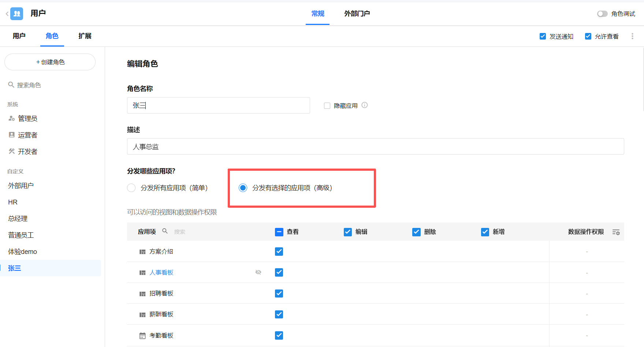The width and height of the screenshot is (644, 347).
Task: Enable the 角色调试 toggle switch
Action: pos(602,14)
